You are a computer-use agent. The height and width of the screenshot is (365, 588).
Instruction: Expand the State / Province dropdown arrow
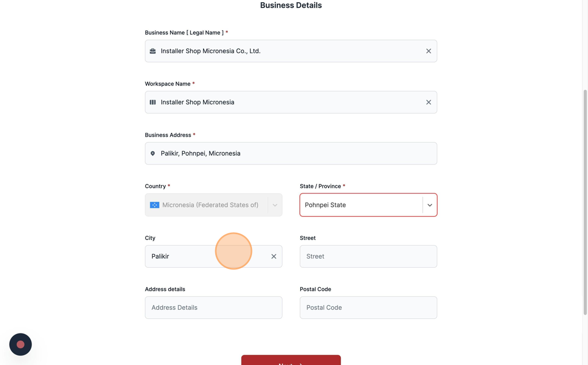coord(430,205)
